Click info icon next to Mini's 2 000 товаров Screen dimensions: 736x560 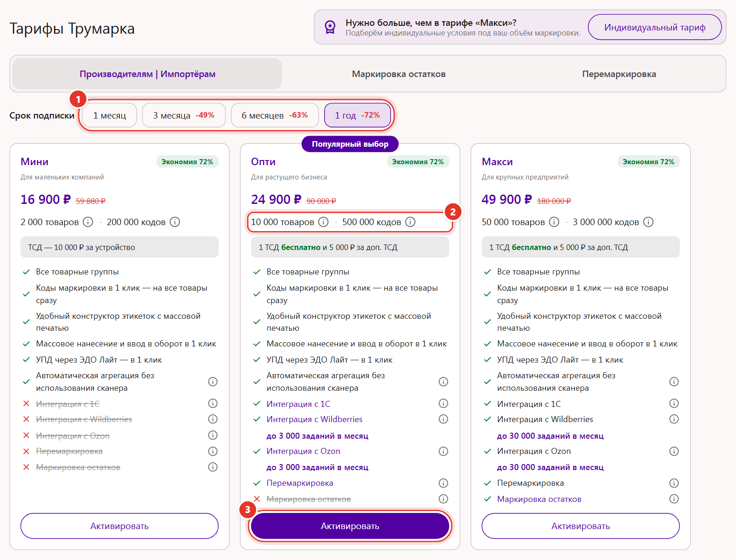click(88, 222)
